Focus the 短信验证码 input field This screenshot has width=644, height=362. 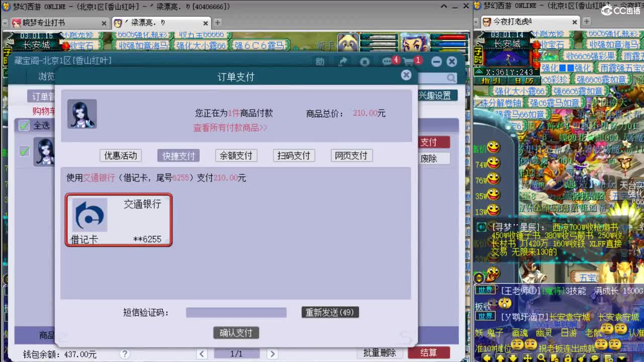[236, 313]
